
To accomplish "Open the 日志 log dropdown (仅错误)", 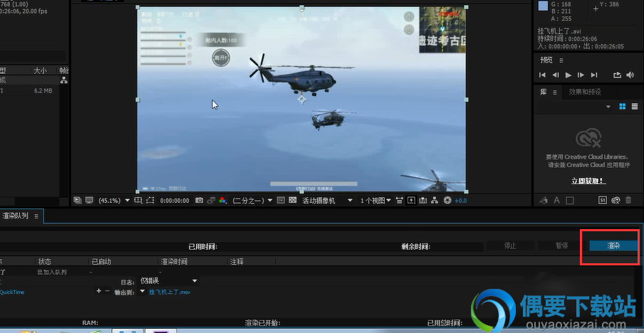I will (x=169, y=281).
